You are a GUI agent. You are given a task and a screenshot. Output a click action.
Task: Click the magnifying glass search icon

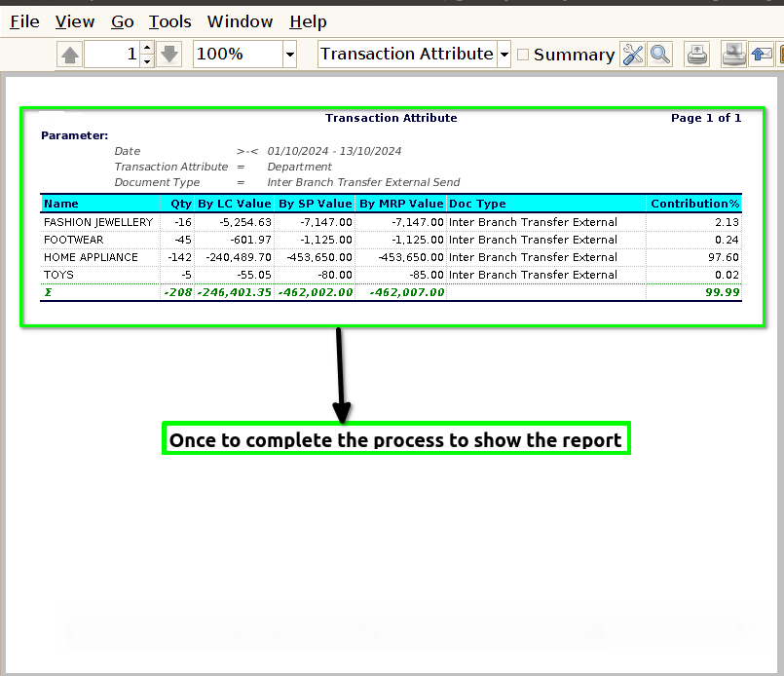pos(660,55)
